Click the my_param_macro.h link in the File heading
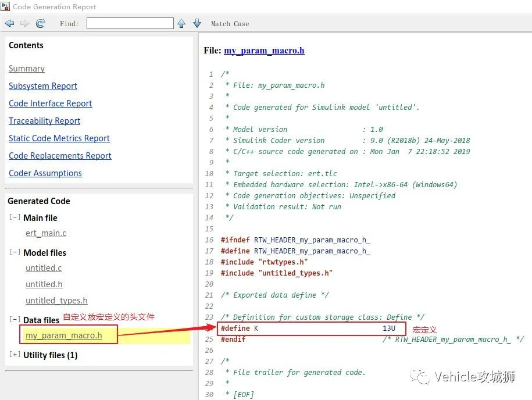 pos(264,51)
